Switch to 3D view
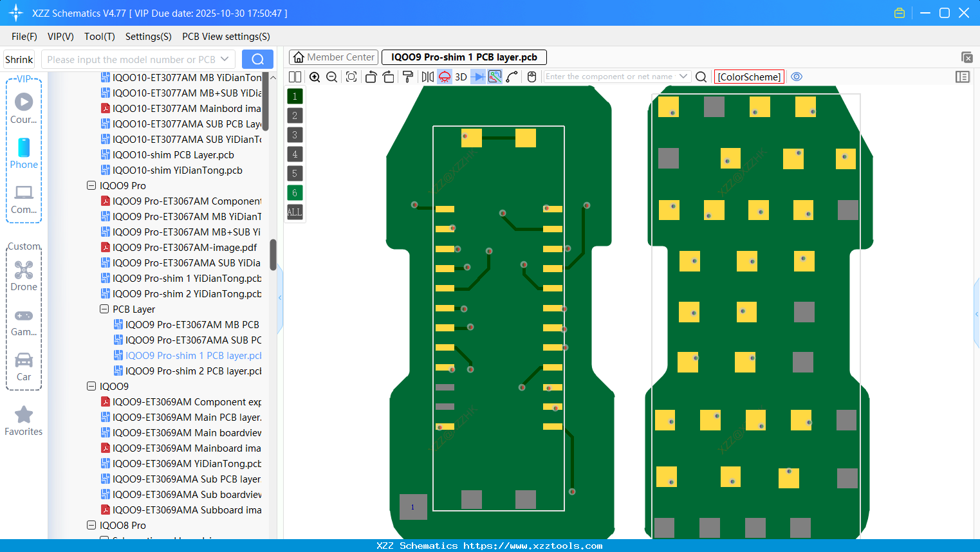This screenshot has width=980, height=552. pyautogui.click(x=461, y=77)
